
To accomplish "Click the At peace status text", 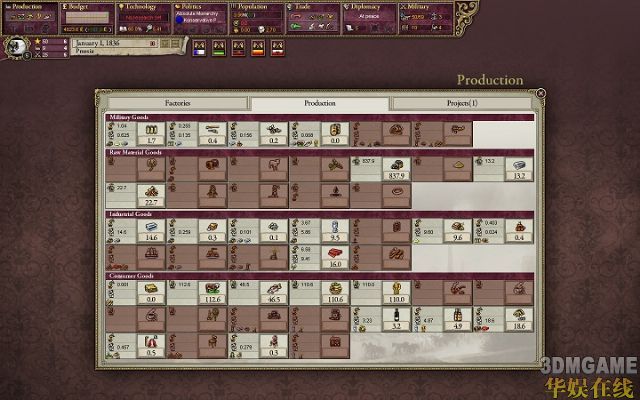I will click(x=369, y=16).
